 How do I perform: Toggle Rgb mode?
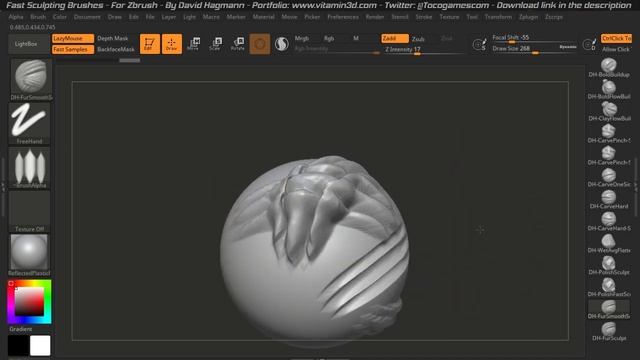click(329, 38)
